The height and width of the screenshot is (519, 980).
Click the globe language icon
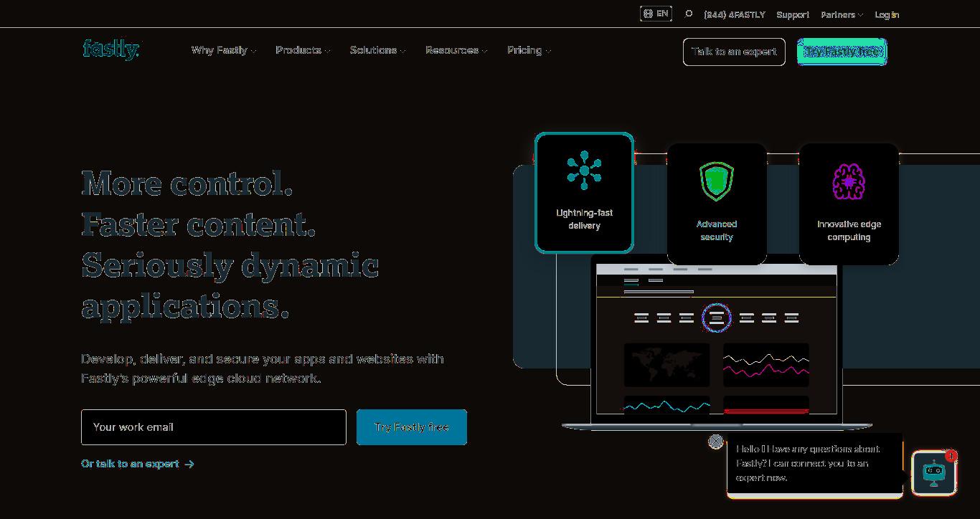click(x=648, y=14)
